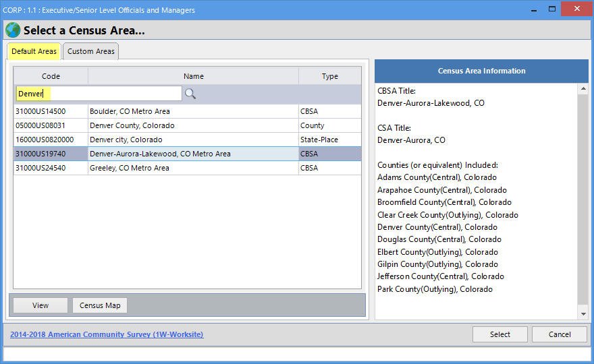594x364 pixels.
Task: Pick the Greeley, CO Metro Area row
Action: pyautogui.click(x=193, y=168)
